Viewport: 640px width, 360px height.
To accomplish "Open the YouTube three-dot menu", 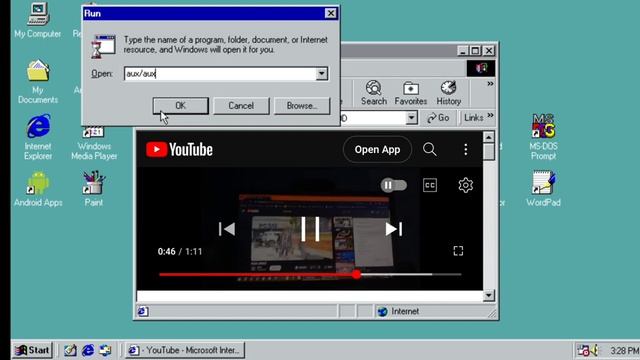I will (465, 149).
